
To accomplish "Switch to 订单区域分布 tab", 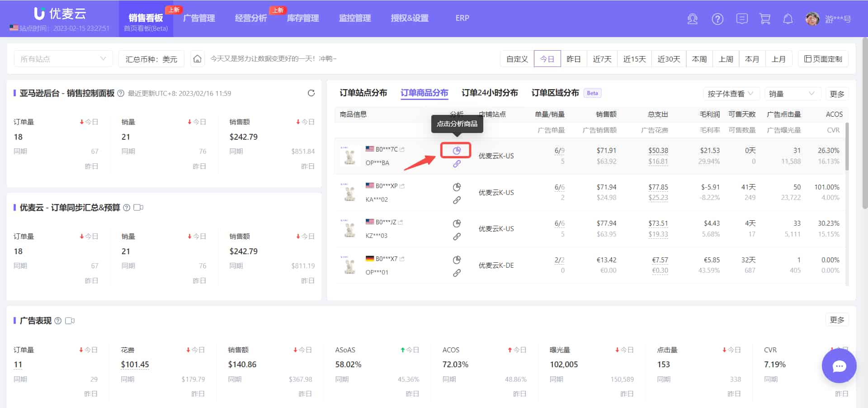I will pyautogui.click(x=555, y=93).
